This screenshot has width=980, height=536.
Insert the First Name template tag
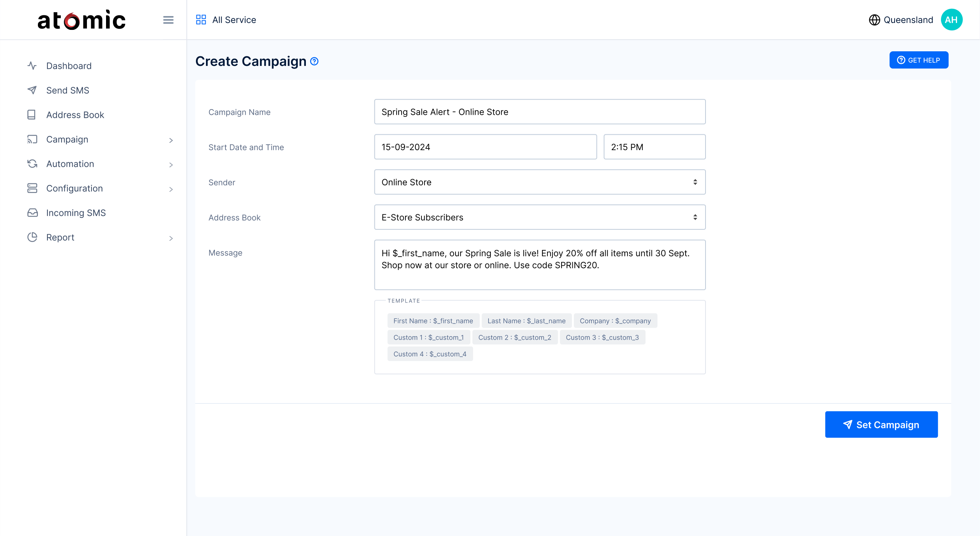(x=433, y=321)
